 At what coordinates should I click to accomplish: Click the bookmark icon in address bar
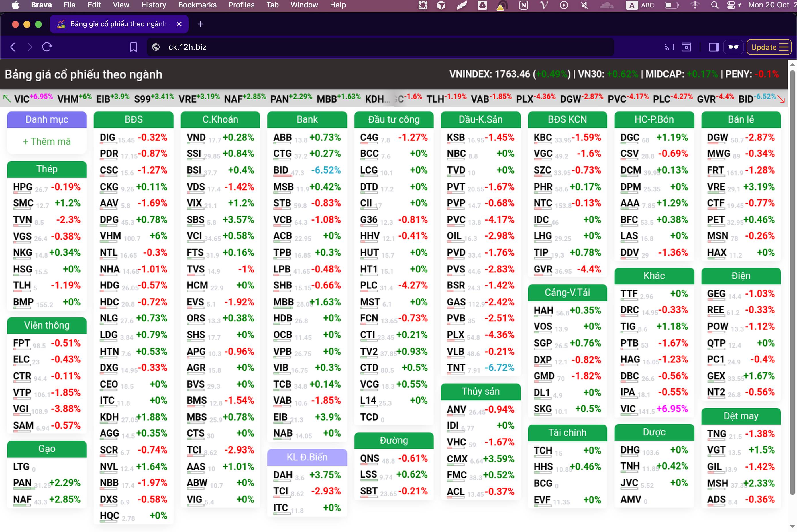coord(133,47)
